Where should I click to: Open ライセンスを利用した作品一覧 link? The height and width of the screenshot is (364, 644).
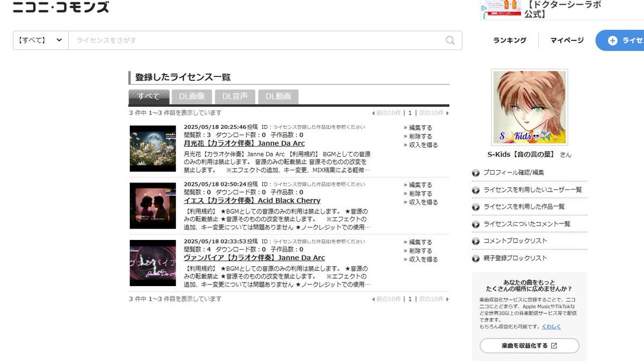[524, 207]
